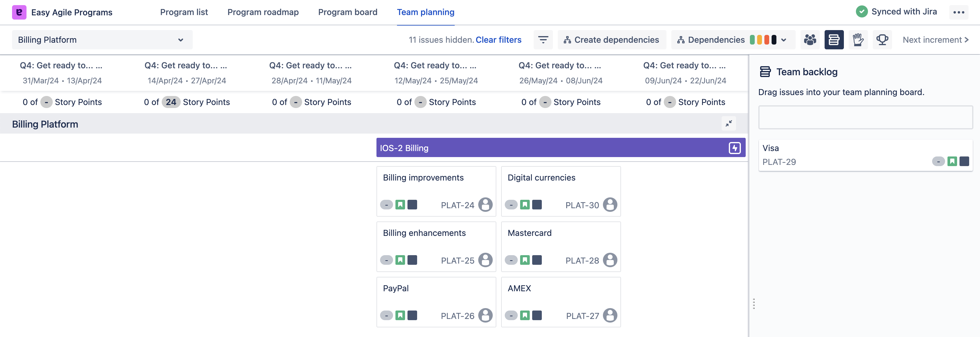Click the Create dependencies button
Screen dimensions: 980x337
click(x=611, y=40)
